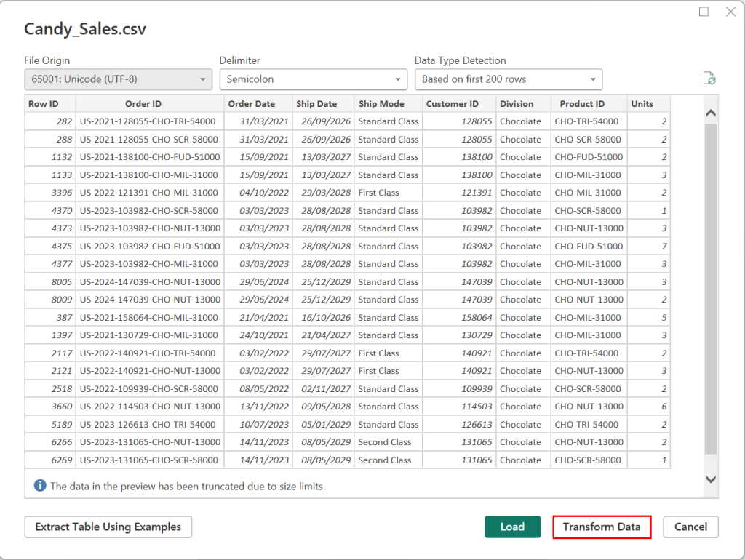
Task: Select the Customer ID column header
Action: [x=459, y=103]
